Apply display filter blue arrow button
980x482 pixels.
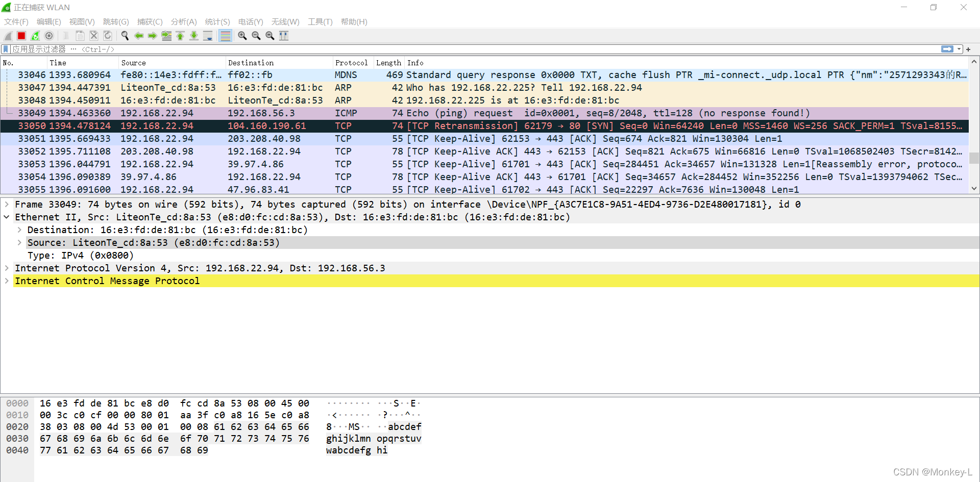(x=947, y=49)
